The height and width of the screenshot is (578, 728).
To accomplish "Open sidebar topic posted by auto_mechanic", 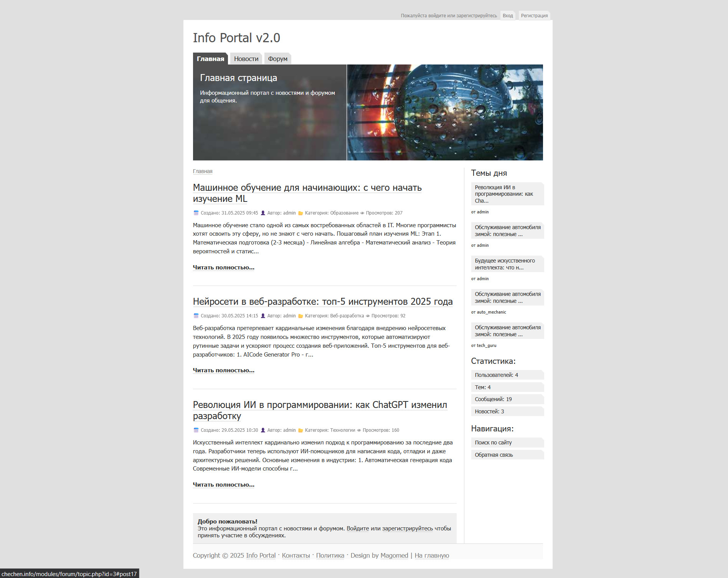I will coord(507,297).
